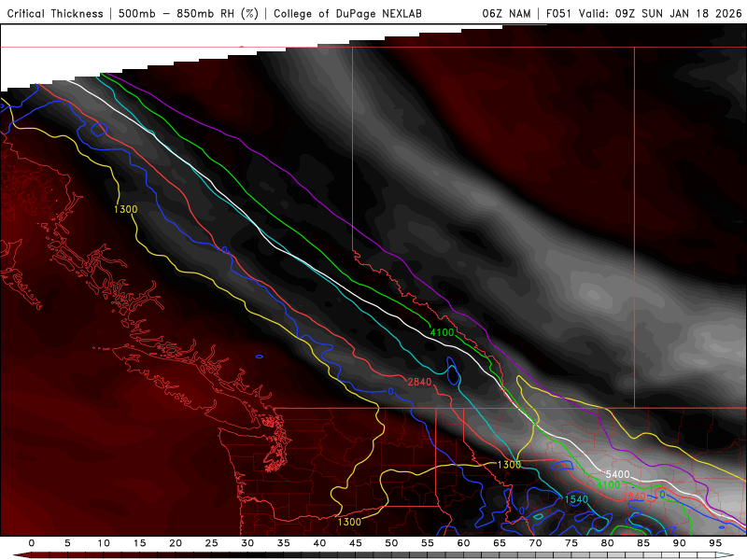Click the color scale's 40 label
Image resolution: width=747 pixels, height=560 pixels.
[319, 543]
